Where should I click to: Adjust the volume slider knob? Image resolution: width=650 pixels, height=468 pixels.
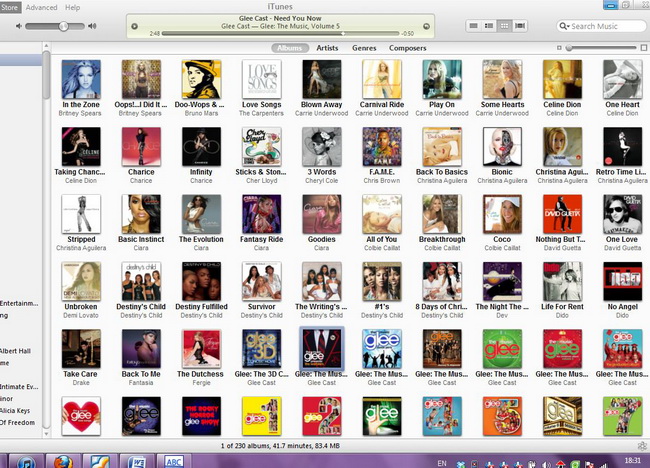(63, 26)
